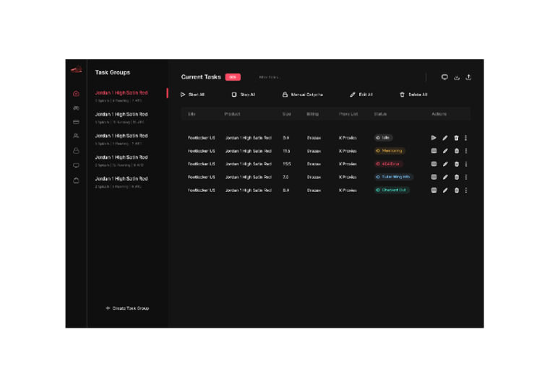Click the Delete All button
The width and height of the screenshot is (555, 392).
click(x=413, y=95)
